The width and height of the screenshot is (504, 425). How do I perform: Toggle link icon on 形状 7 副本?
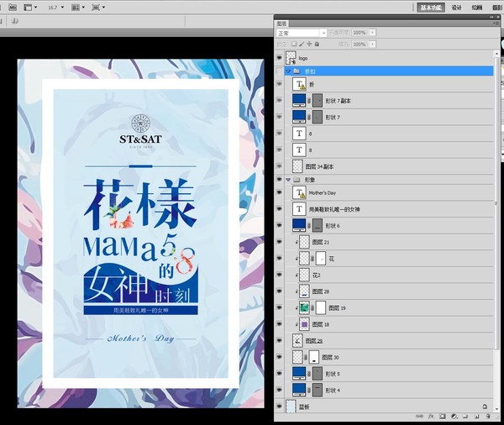point(309,101)
